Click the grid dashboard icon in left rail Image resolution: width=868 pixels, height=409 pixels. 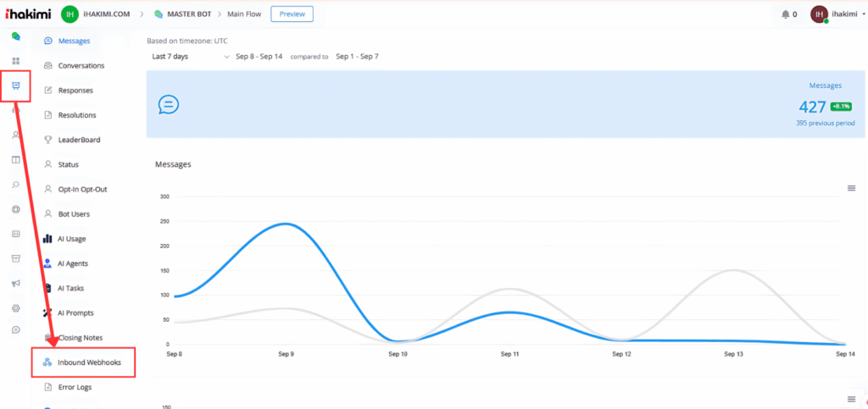click(x=16, y=61)
